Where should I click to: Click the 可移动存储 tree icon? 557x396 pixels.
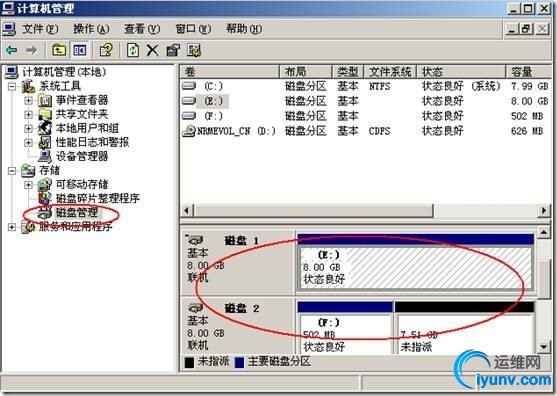[x=45, y=184]
